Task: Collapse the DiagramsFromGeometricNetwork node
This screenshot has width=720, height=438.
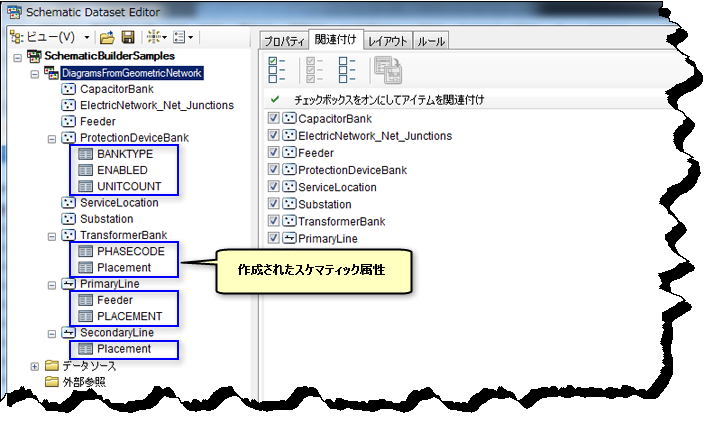Action: (34, 74)
